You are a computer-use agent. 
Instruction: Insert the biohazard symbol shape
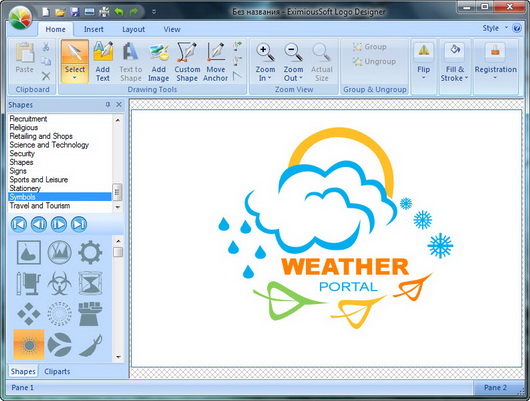[59, 283]
